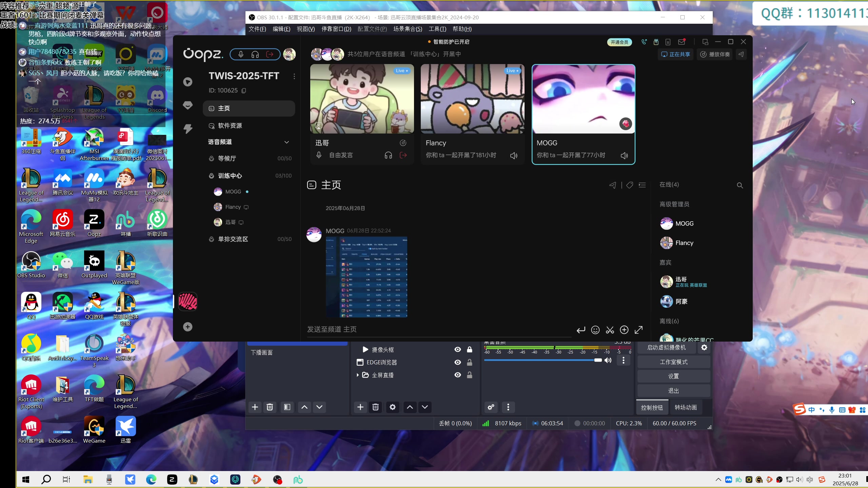Add a new server with plus icon
Viewport: 868px width, 488px height.
(x=188, y=327)
